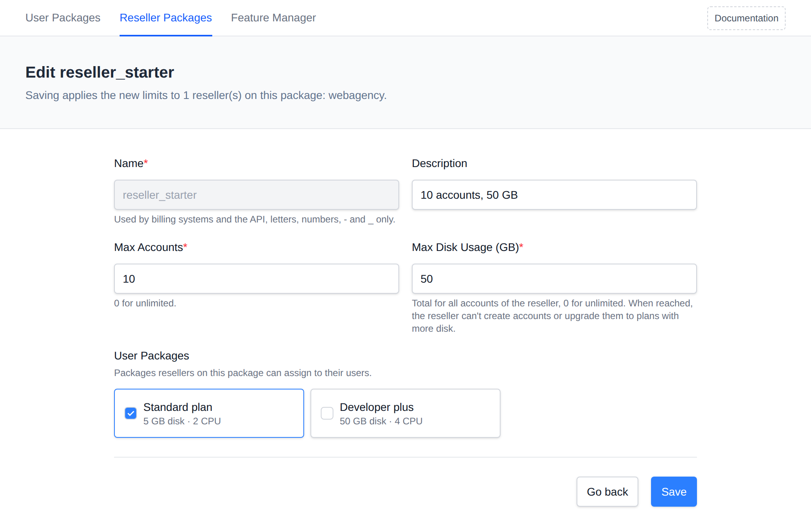Focus the Description input field
This screenshot has width=811, height=532.
click(554, 195)
